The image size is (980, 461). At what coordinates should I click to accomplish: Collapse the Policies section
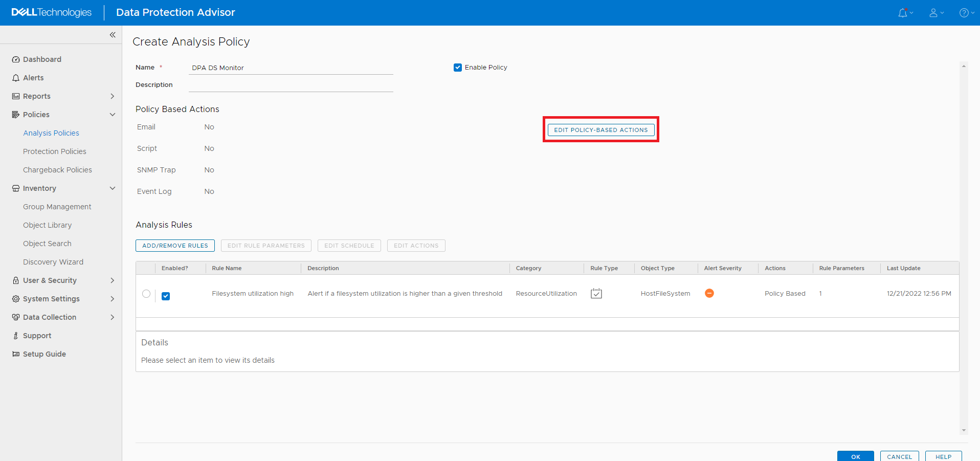pos(112,114)
